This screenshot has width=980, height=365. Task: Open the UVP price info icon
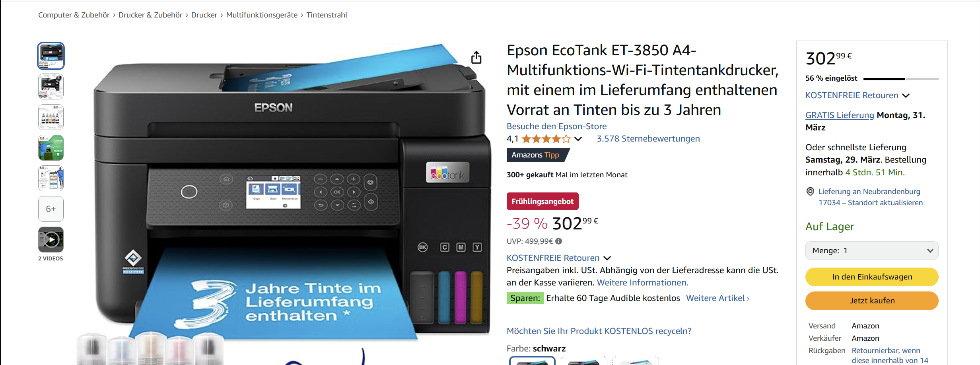[558, 241]
